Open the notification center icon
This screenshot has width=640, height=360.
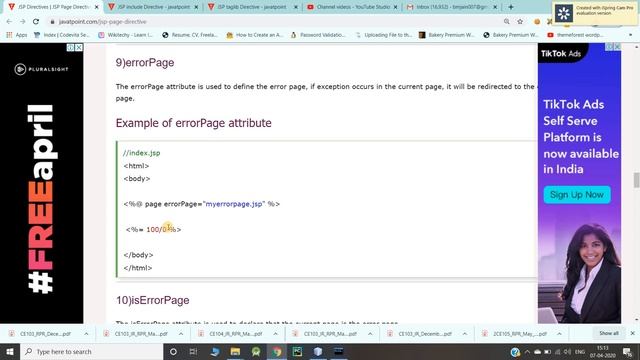(628, 351)
